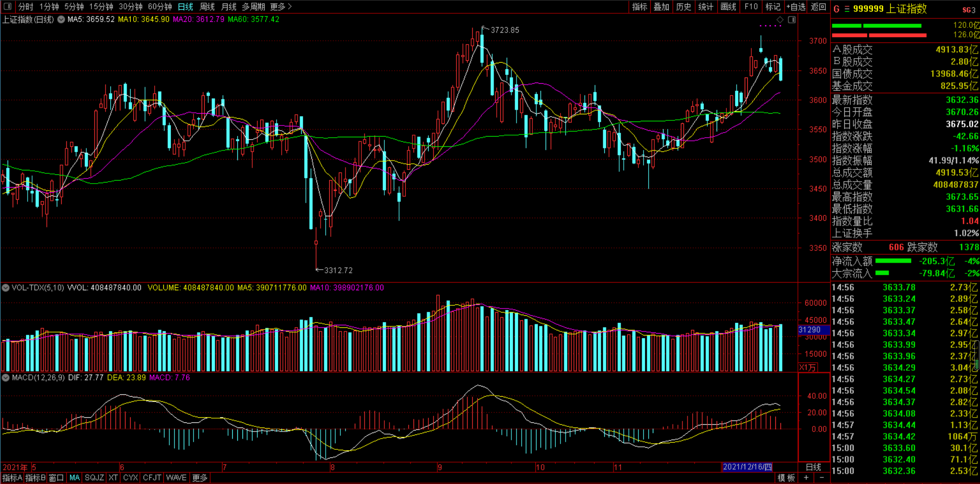Click the 标记 mark button
This screenshot has height=484, width=980.
tap(773, 7)
